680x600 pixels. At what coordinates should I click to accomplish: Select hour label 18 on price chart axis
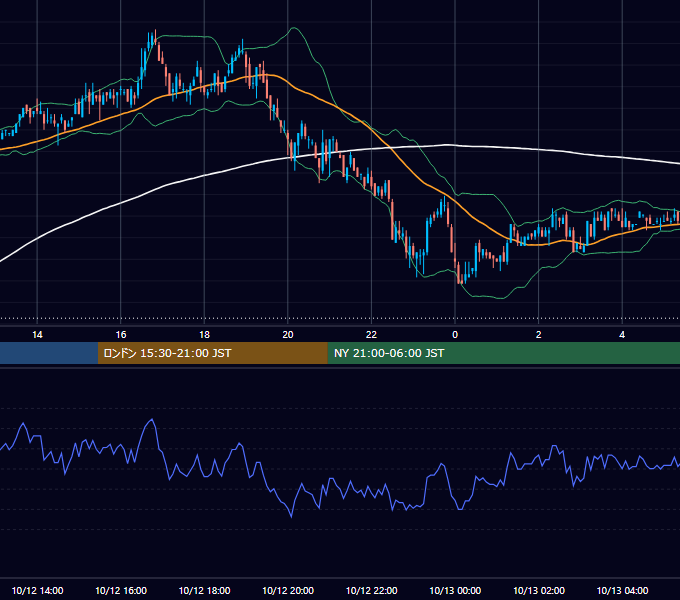[x=204, y=335]
